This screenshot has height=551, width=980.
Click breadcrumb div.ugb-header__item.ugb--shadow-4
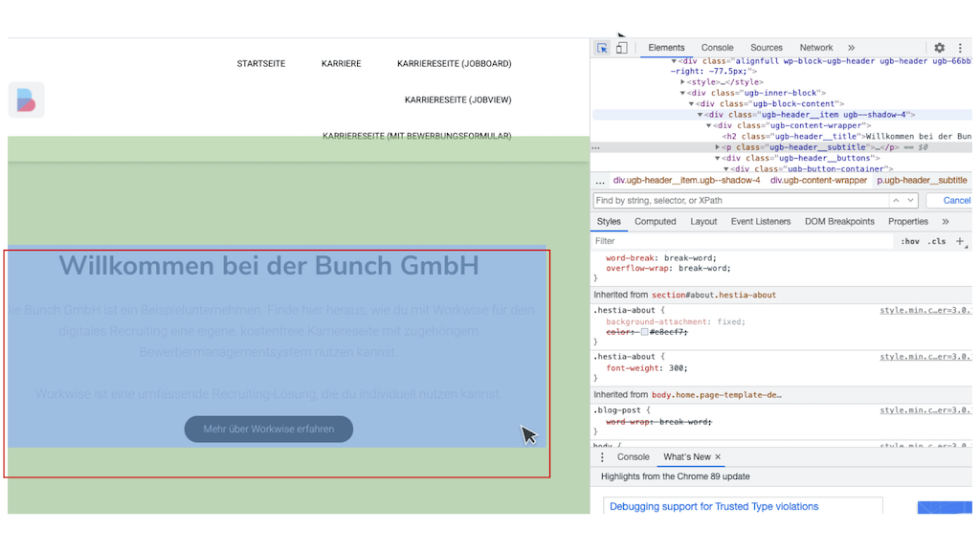686,181
